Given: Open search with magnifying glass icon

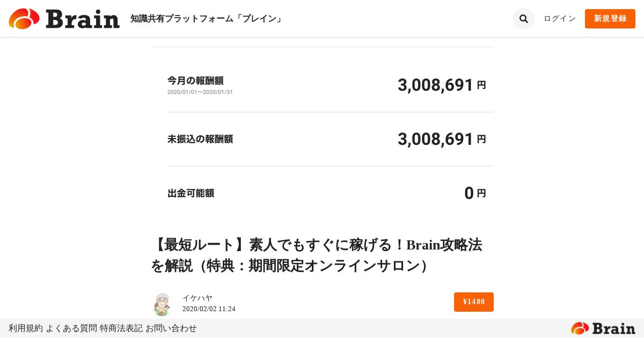Looking at the screenshot, I should point(523,19).
